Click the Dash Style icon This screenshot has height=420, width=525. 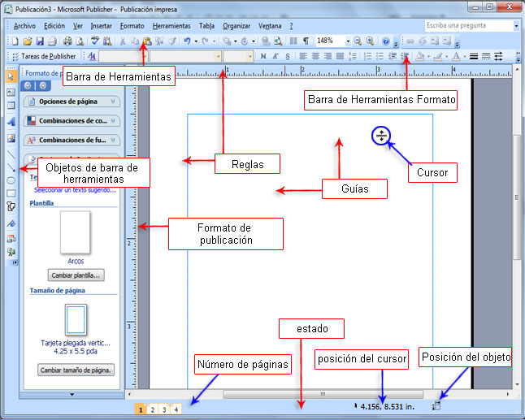(x=486, y=56)
